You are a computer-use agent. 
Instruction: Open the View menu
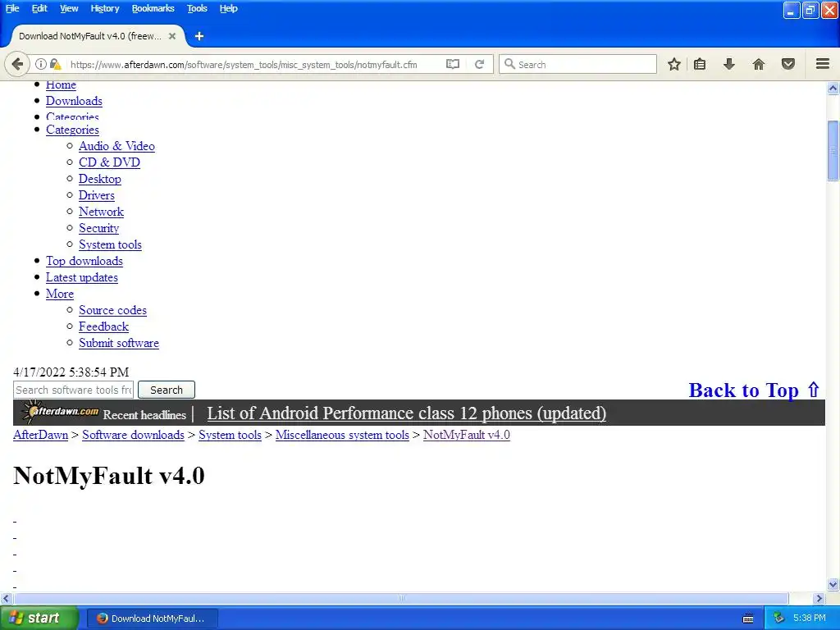click(x=69, y=8)
